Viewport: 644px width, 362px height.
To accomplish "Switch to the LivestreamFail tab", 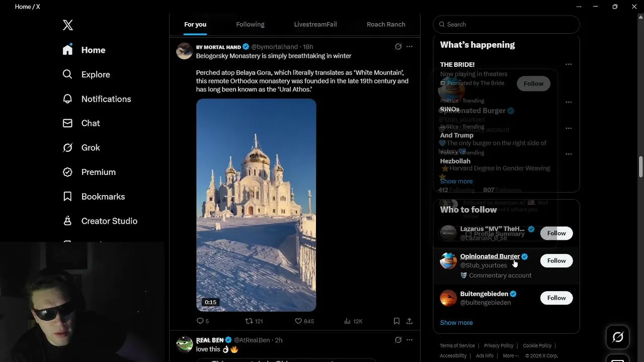I will pyautogui.click(x=315, y=24).
